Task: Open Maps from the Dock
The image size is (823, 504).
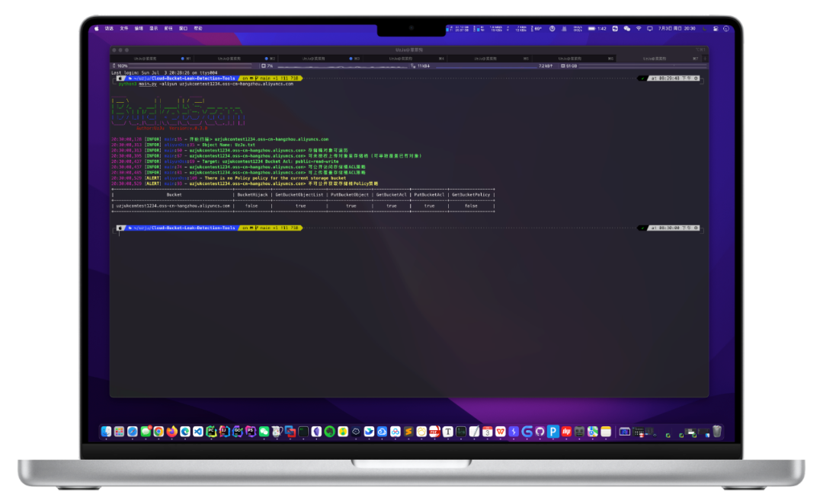Action: tap(593, 432)
